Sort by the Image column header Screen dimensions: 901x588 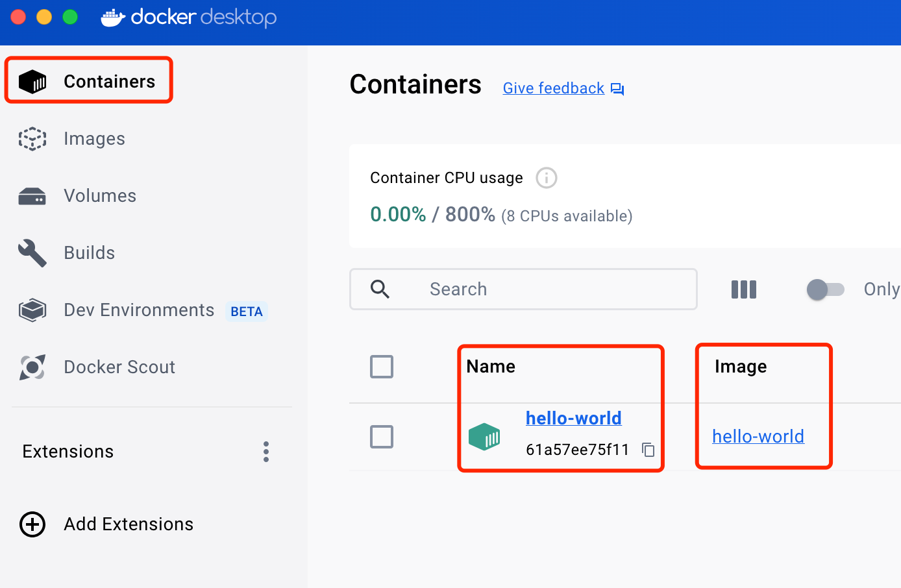741,367
